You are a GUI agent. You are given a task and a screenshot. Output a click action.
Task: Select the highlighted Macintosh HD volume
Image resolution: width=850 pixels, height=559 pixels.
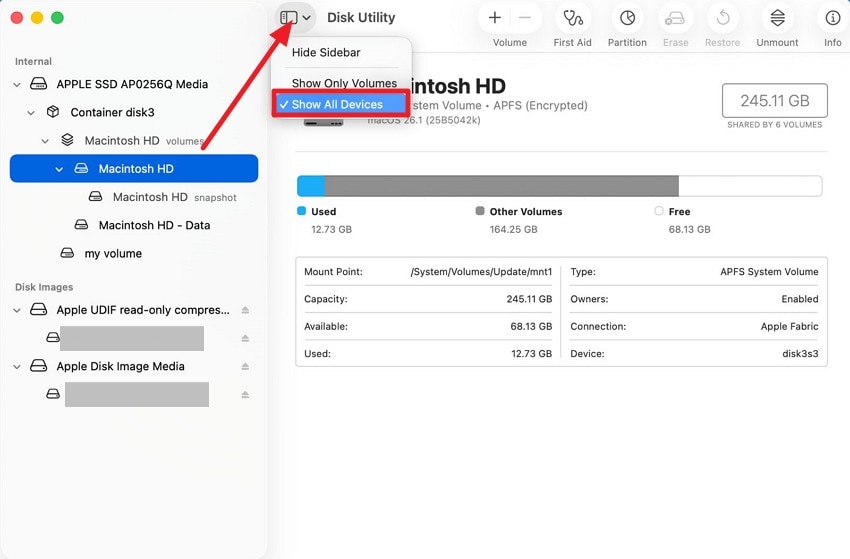[x=133, y=169]
